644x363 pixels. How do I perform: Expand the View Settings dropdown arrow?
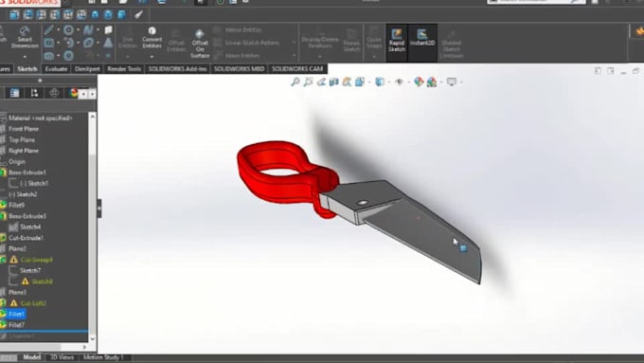pos(461,82)
